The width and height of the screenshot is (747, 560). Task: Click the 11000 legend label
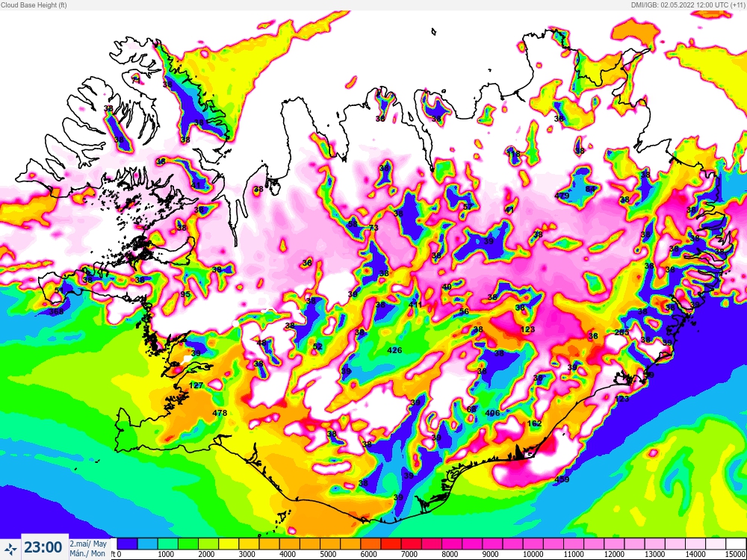click(x=573, y=554)
